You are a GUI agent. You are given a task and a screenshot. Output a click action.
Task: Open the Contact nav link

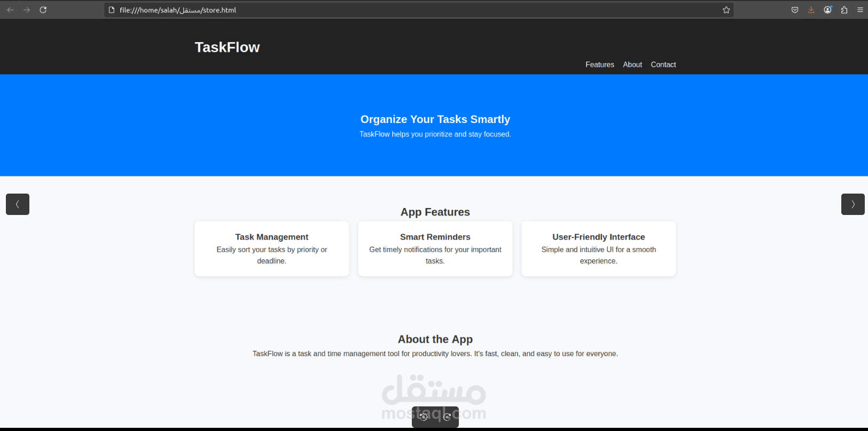click(663, 65)
